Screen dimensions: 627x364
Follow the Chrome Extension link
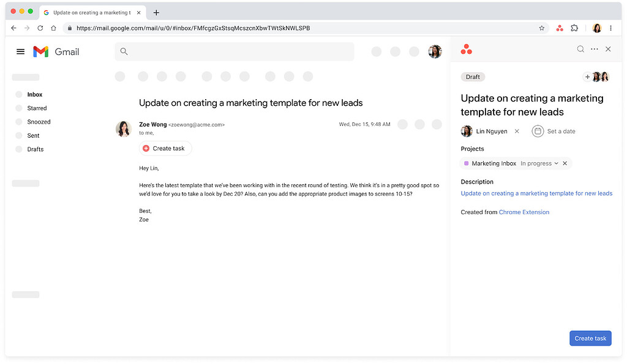click(524, 212)
